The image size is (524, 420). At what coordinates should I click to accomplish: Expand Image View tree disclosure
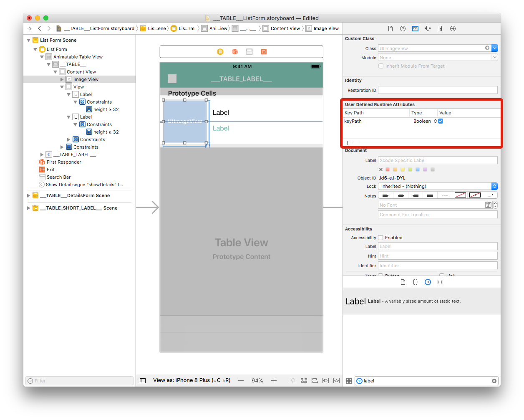[x=62, y=79]
